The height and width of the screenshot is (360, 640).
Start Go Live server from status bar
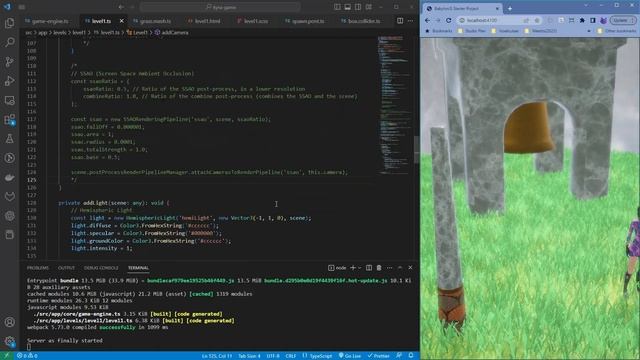350,356
